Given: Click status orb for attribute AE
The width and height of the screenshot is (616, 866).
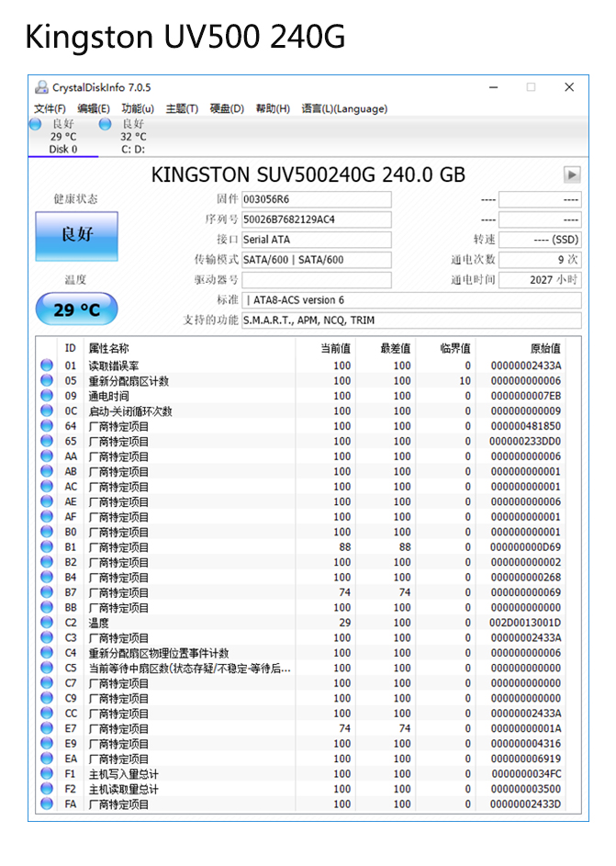Looking at the screenshot, I should click(47, 500).
